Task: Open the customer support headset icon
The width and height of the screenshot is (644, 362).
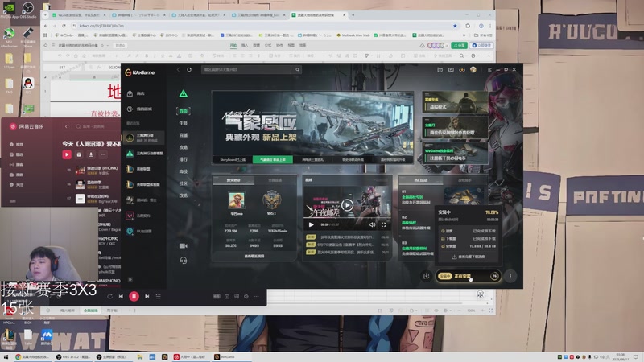Action: 184,261
